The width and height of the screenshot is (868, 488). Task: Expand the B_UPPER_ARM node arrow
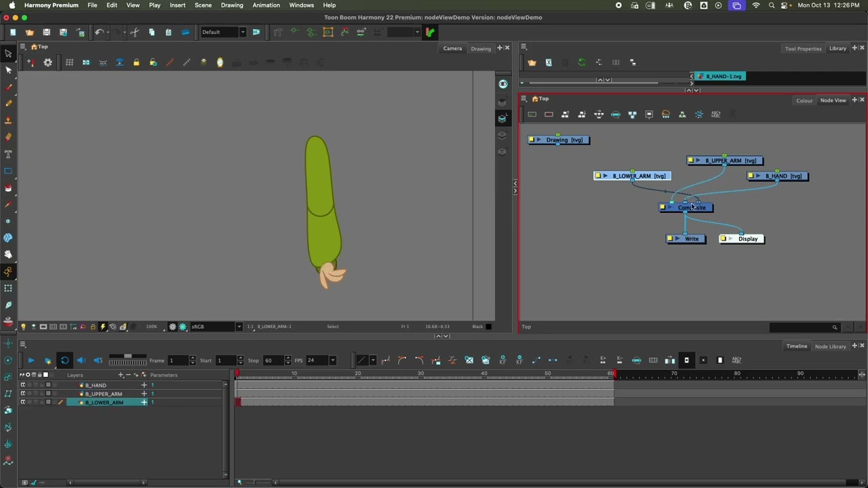click(x=698, y=161)
